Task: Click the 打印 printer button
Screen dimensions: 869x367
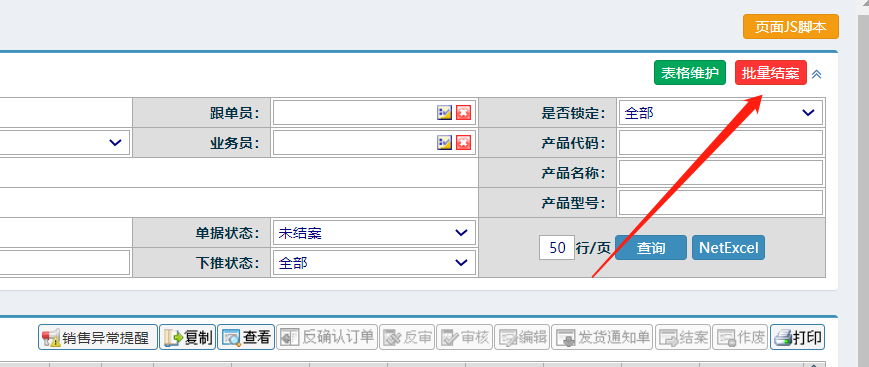Action: [797, 337]
